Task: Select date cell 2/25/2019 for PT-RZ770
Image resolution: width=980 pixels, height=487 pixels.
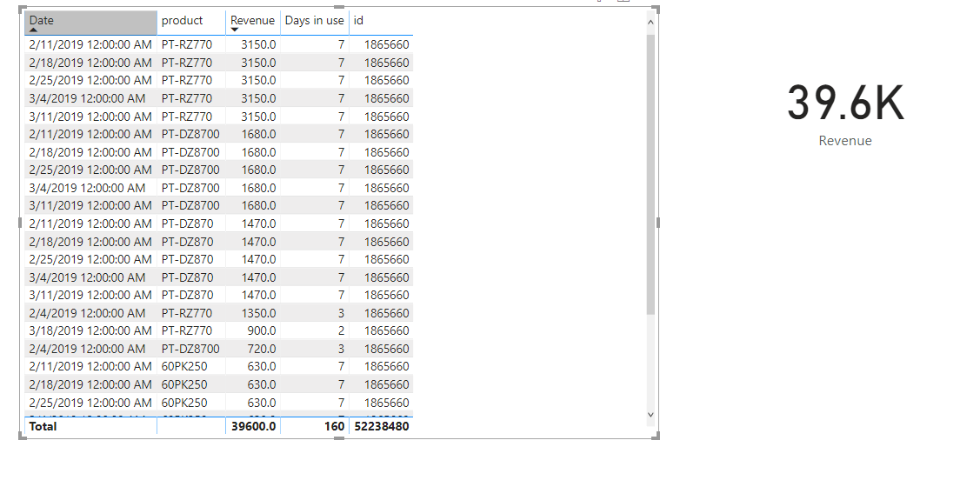Action: point(90,80)
